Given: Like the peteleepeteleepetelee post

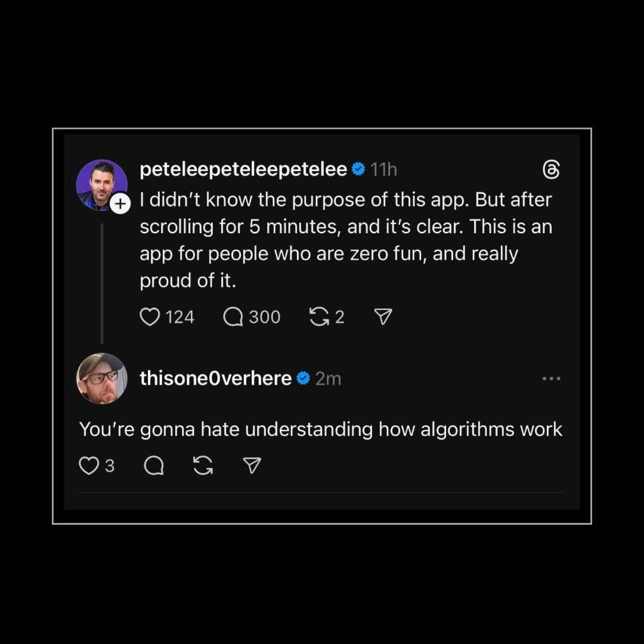Looking at the screenshot, I should point(150,317).
